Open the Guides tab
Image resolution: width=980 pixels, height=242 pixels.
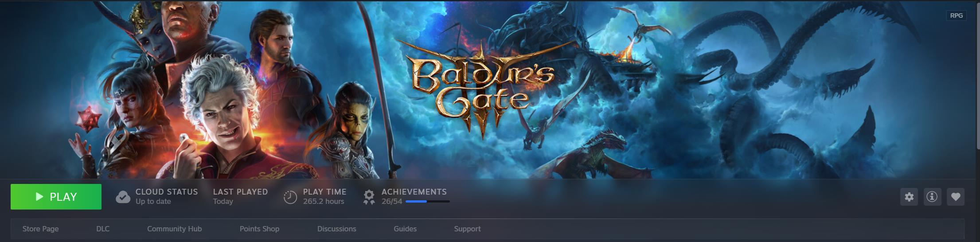pyautogui.click(x=405, y=229)
